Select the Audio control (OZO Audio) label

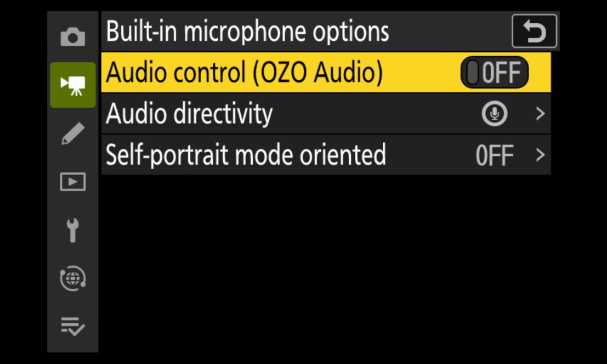tap(244, 72)
